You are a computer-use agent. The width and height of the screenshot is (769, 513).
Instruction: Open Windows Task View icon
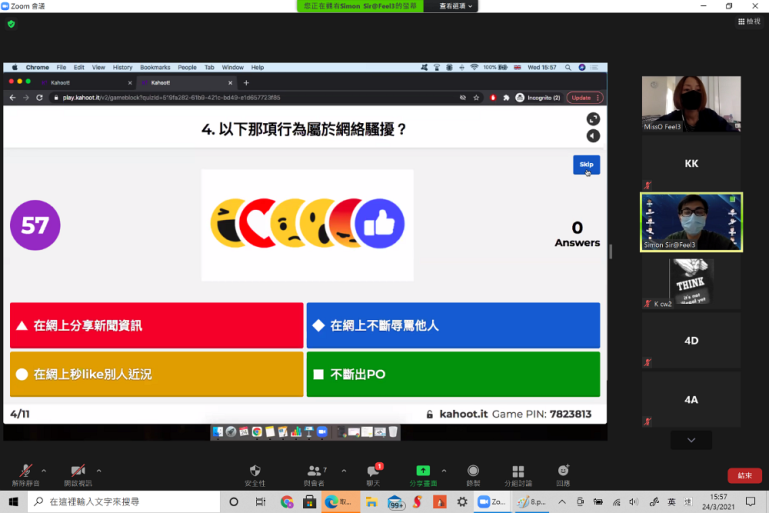260,502
